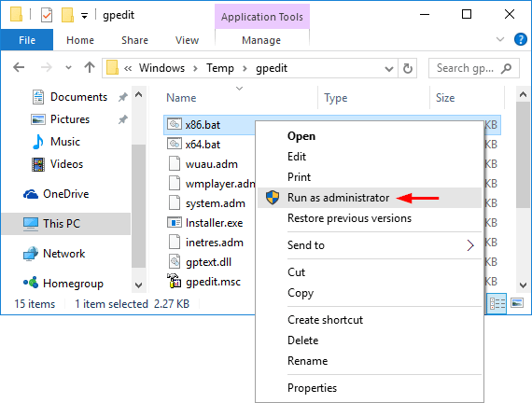Unpin Documents from Quick access
The height and width of the screenshot is (403, 532).
[x=123, y=97]
